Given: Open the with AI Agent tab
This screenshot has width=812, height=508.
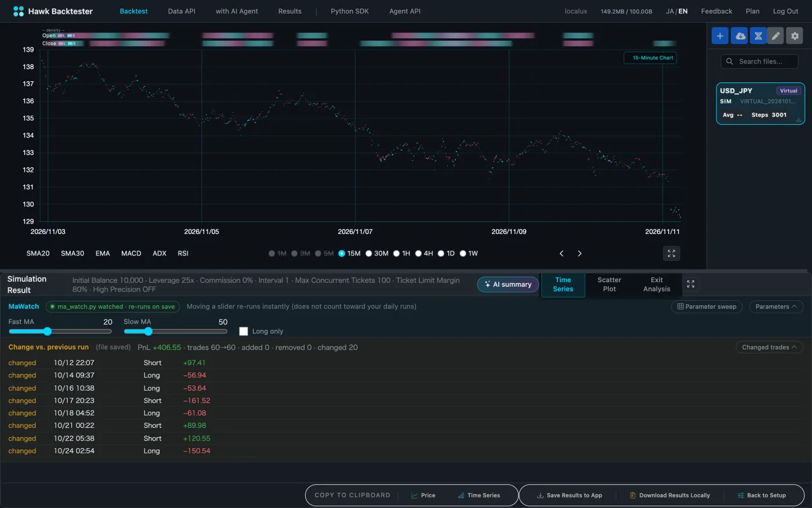Looking at the screenshot, I should click(237, 11).
